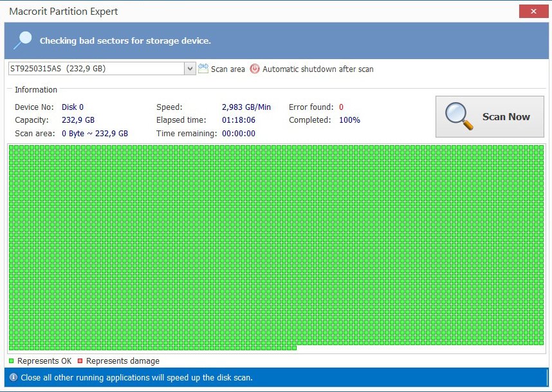
Task: Click the Represents OK legend text
Action: [x=44, y=361]
